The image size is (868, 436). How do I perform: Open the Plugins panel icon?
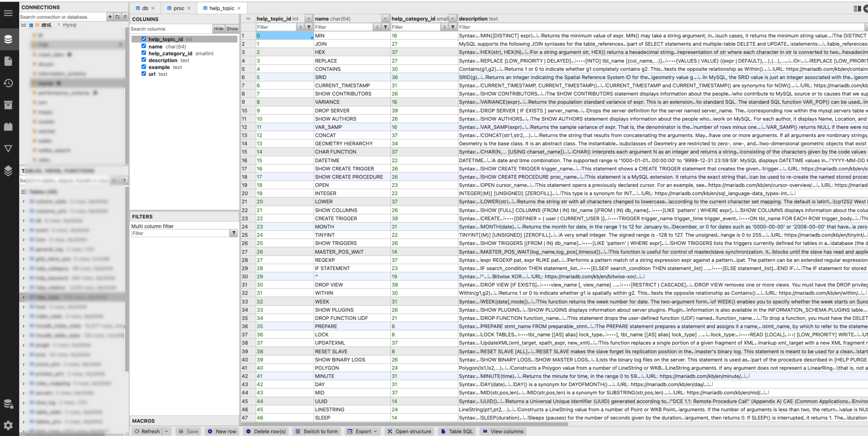[8, 127]
